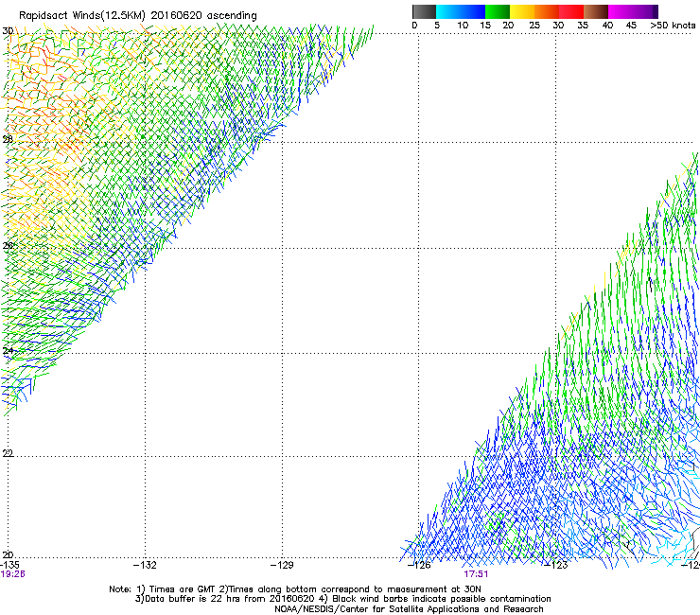Click the '>50 knots' legend label
Viewport: 700px width, 615px height.
point(673,26)
